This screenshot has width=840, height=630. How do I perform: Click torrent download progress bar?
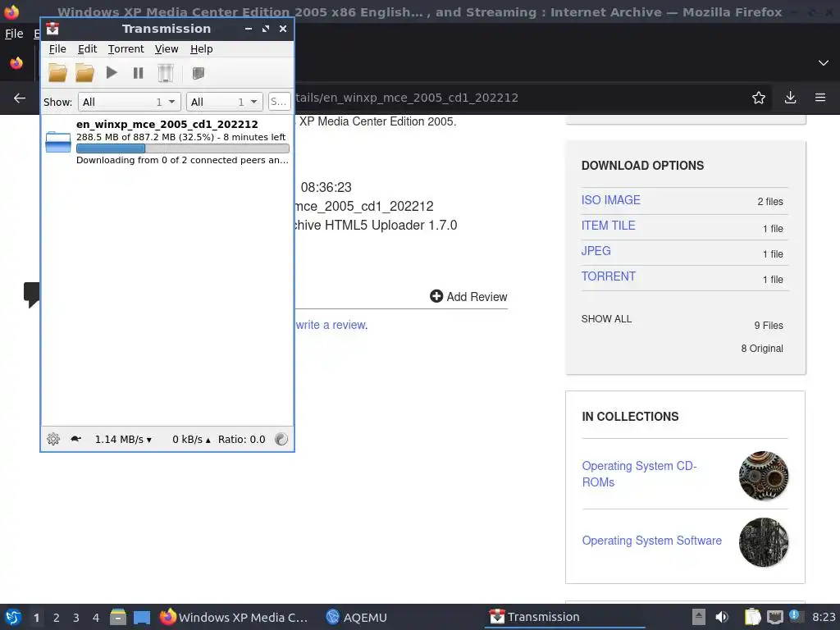183,148
